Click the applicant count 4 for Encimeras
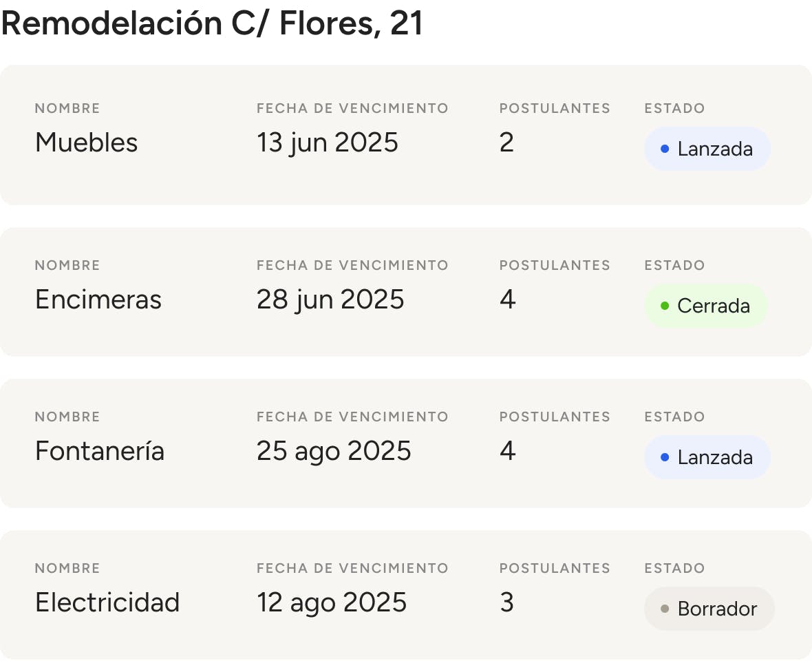The height and width of the screenshot is (661, 812). coord(507,300)
